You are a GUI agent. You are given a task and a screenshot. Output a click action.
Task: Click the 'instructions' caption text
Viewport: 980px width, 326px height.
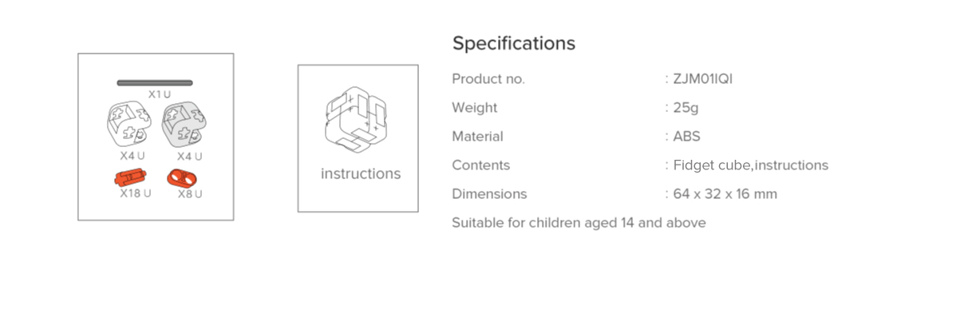[361, 173]
